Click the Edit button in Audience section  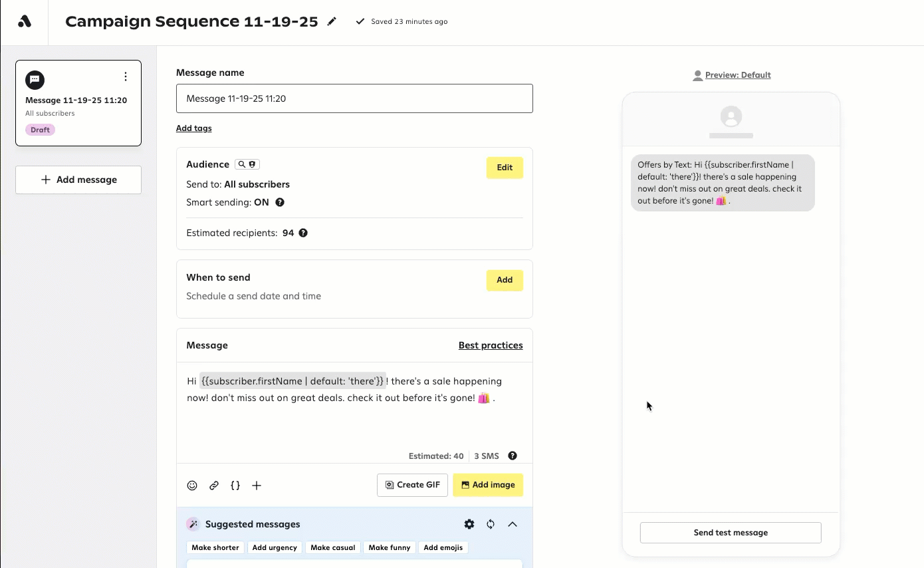(x=505, y=168)
